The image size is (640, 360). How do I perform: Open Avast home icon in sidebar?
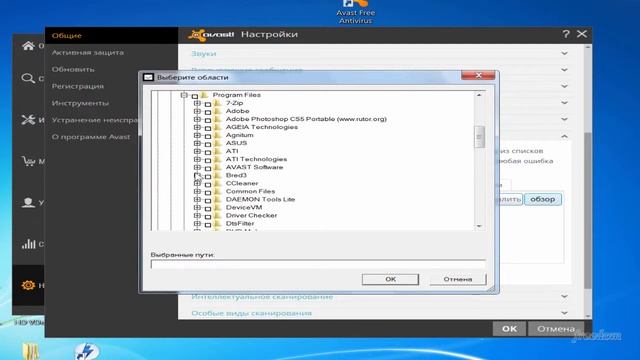pos(28,46)
